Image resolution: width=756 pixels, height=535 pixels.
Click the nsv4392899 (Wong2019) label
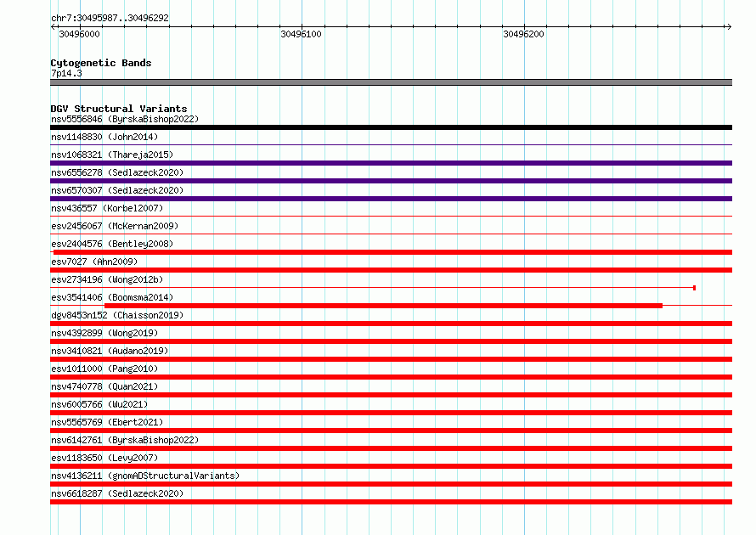pos(104,333)
